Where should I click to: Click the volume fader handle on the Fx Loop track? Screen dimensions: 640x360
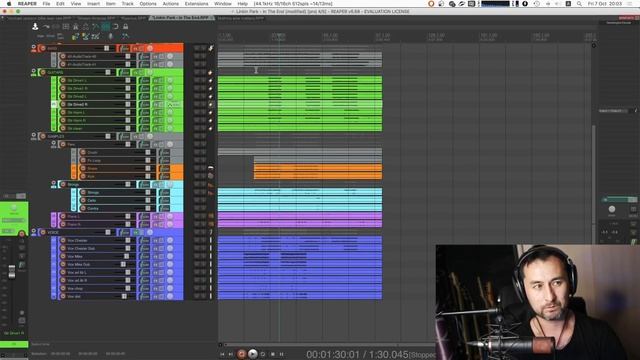pyautogui.click(x=148, y=160)
